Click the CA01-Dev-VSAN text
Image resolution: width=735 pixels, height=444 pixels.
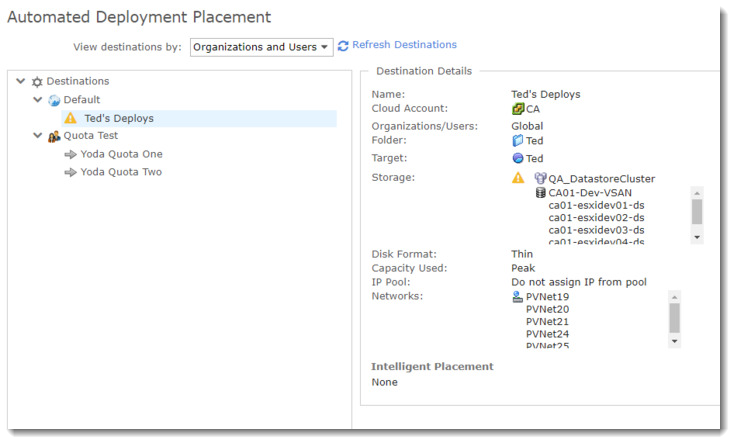click(590, 193)
